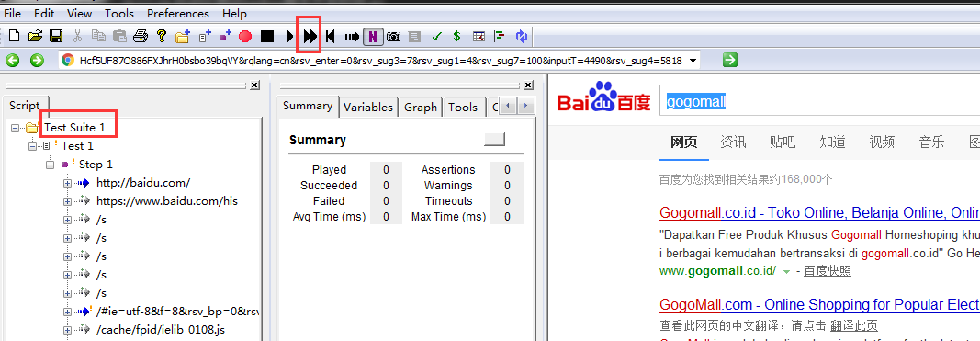Start recording with the red circle button

245,37
